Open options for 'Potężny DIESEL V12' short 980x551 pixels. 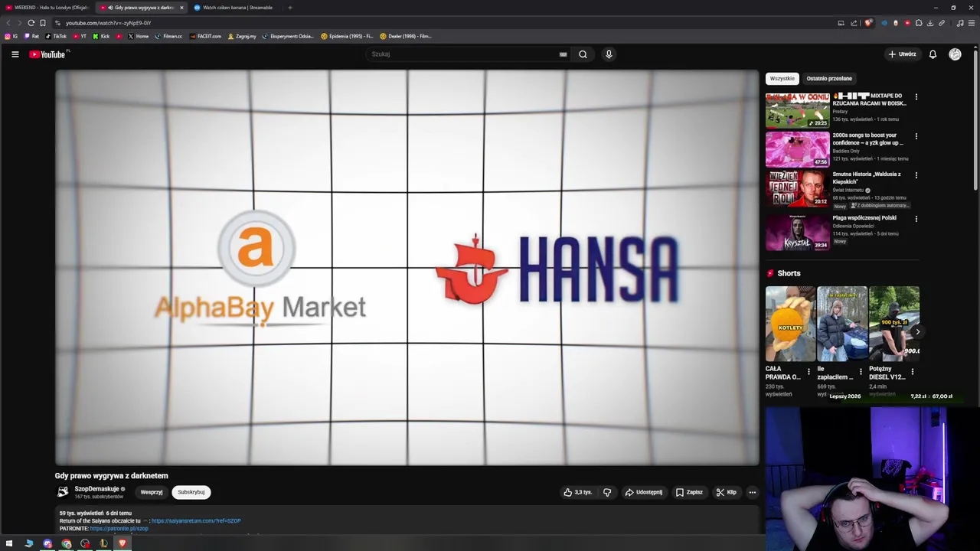pos(913,372)
